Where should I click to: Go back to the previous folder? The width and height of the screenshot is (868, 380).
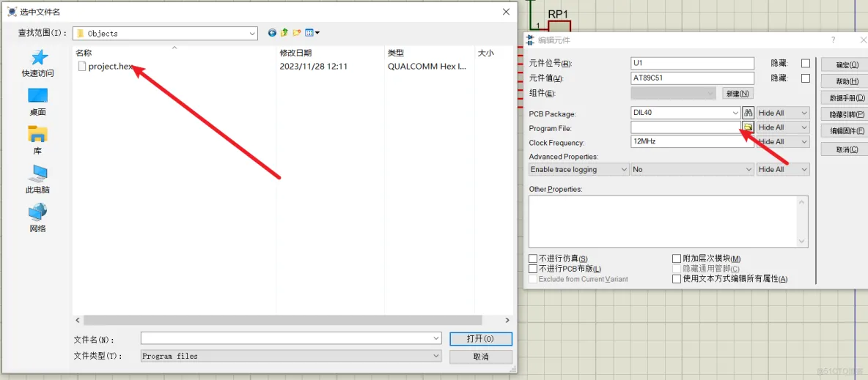(x=272, y=33)
